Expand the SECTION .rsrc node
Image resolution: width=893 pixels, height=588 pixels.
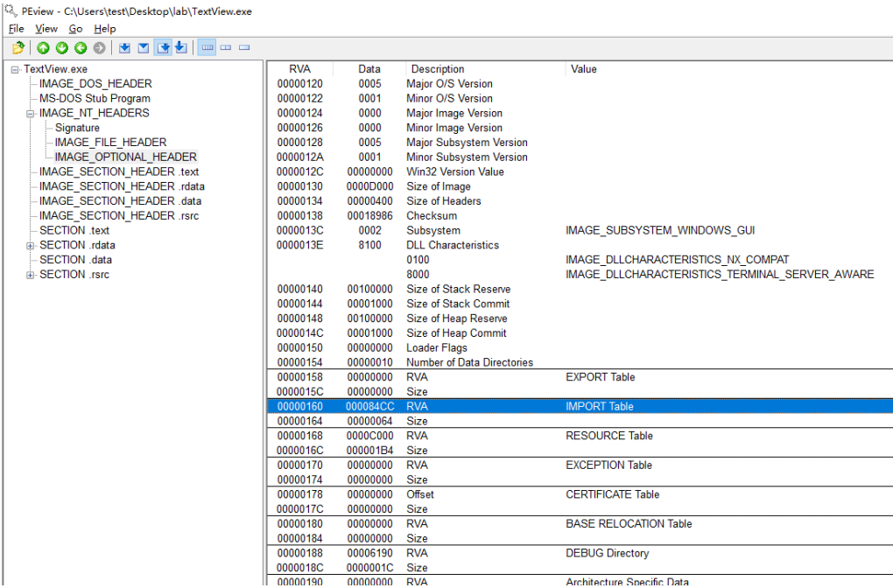[30, 275]
